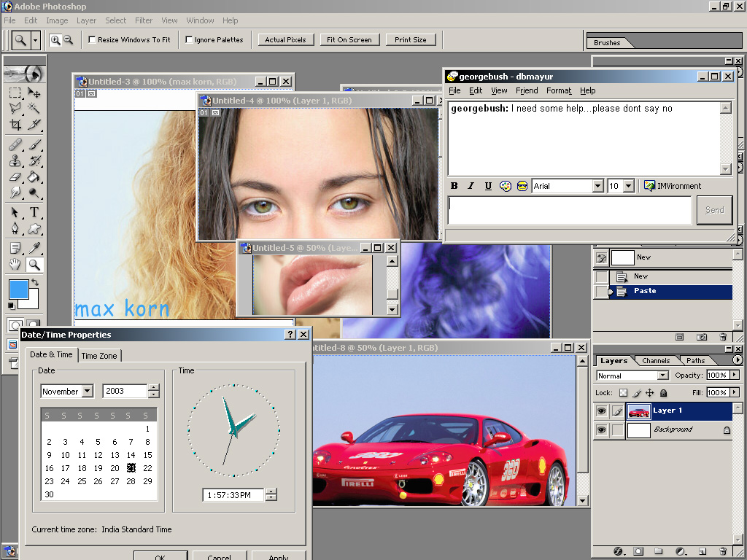
Task: Open the month dropdown showing November
Action: [x=88, y=392]
